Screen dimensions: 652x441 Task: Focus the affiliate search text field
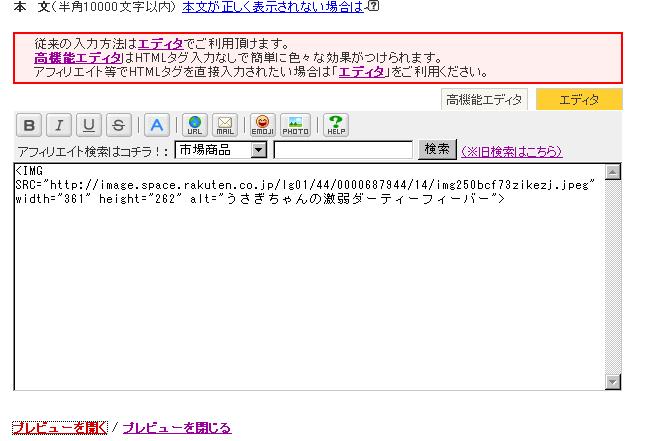343,150
